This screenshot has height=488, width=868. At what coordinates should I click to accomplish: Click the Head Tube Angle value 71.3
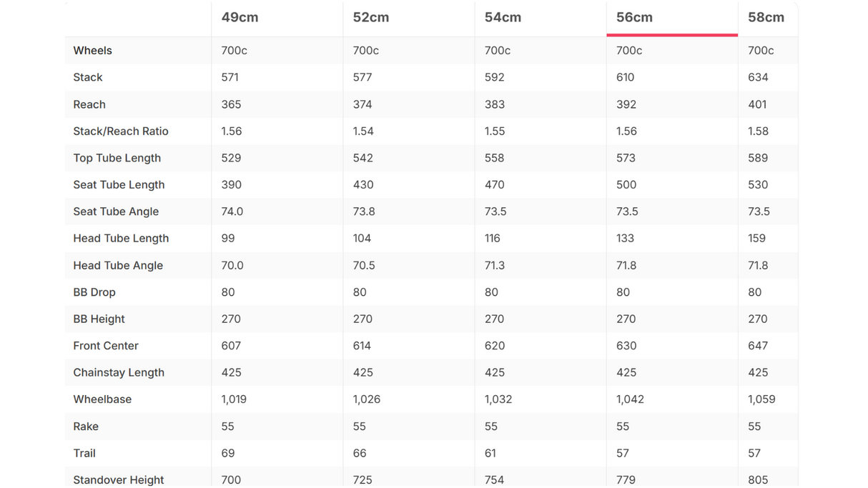point(495,265)
